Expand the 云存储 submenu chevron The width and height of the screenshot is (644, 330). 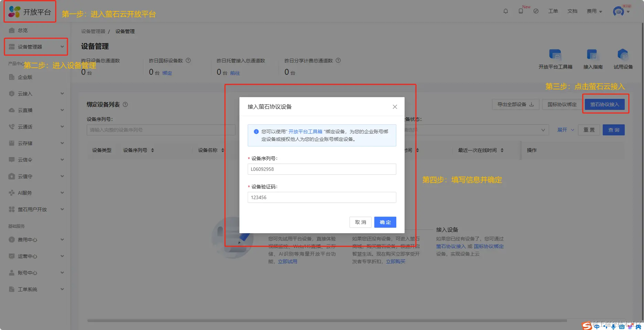[x=62, y=143]
